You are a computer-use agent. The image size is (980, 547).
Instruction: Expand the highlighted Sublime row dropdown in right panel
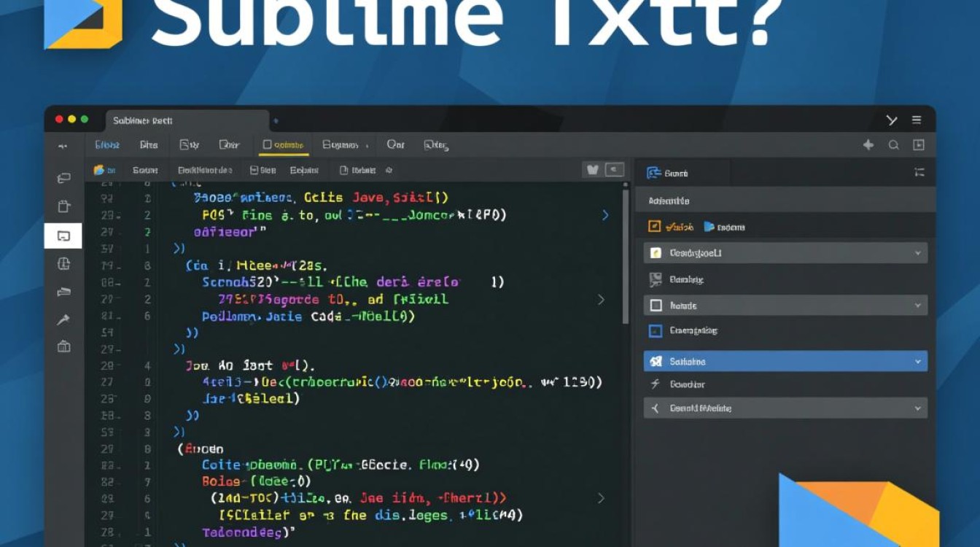click(917, 361)
